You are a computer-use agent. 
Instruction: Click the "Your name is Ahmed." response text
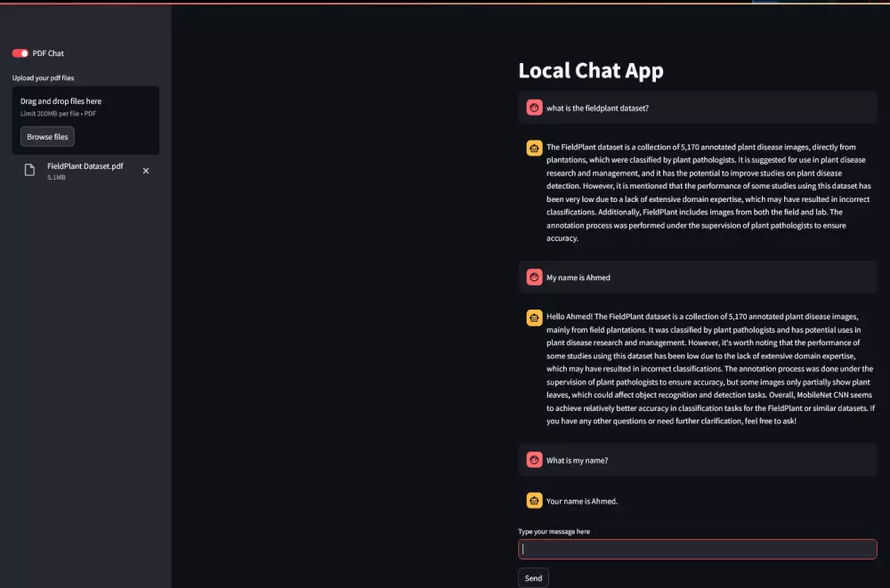click(582, 501)
